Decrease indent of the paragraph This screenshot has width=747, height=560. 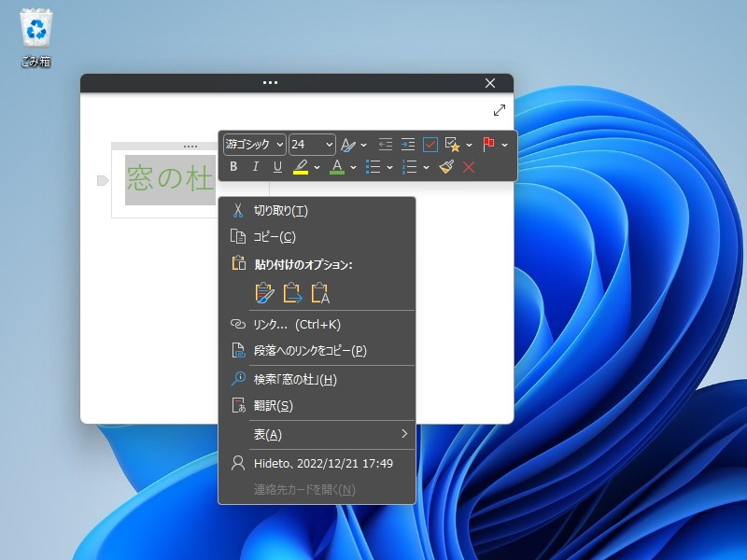click(385, 145)
